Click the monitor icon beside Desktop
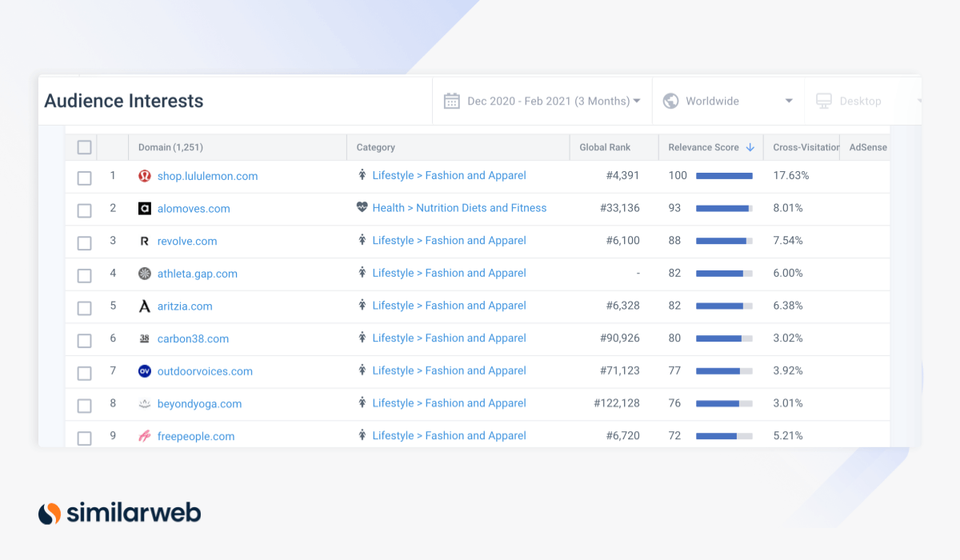The image size is (960, 560). tap(824, 101)
